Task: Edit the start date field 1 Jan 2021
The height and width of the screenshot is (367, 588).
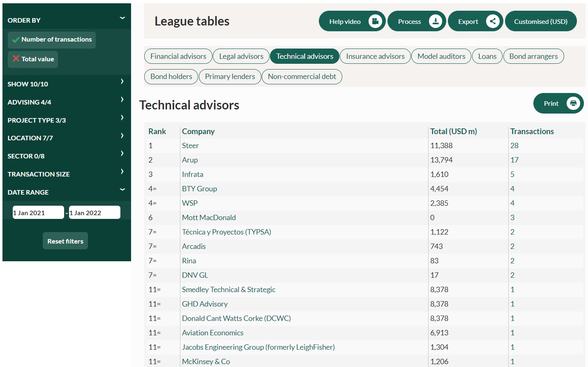Action: [x=38, y=213]
